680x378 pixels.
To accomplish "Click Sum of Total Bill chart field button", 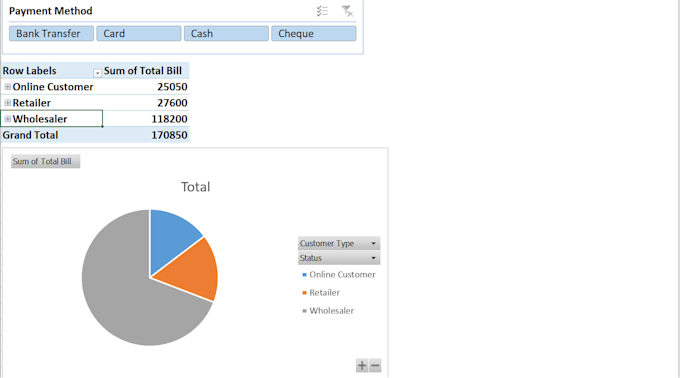I will tap(46, 161).
